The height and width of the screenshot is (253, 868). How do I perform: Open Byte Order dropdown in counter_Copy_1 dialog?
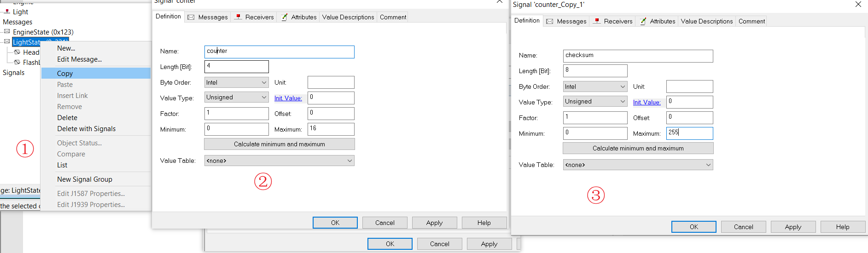[x=595, y=86]
